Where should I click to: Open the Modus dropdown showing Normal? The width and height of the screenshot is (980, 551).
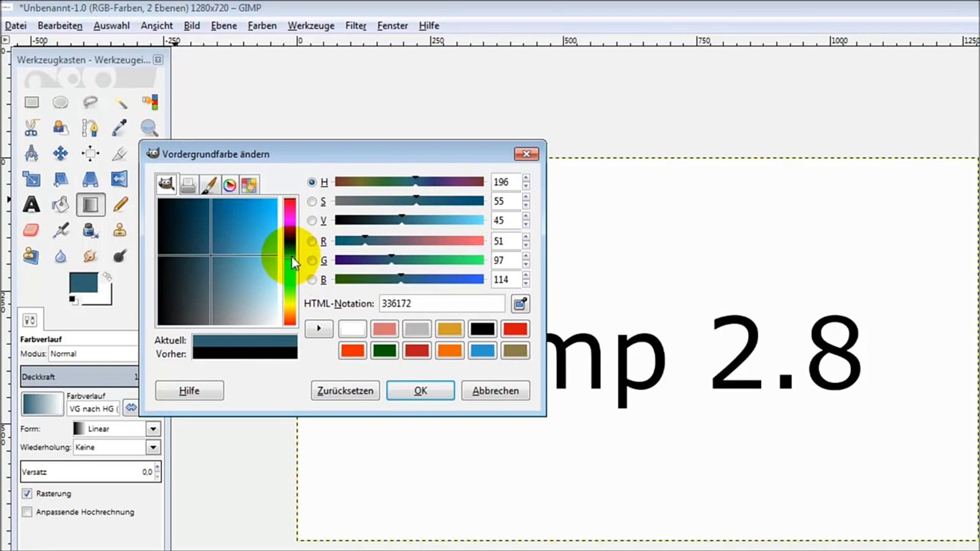tap(93, 354)
